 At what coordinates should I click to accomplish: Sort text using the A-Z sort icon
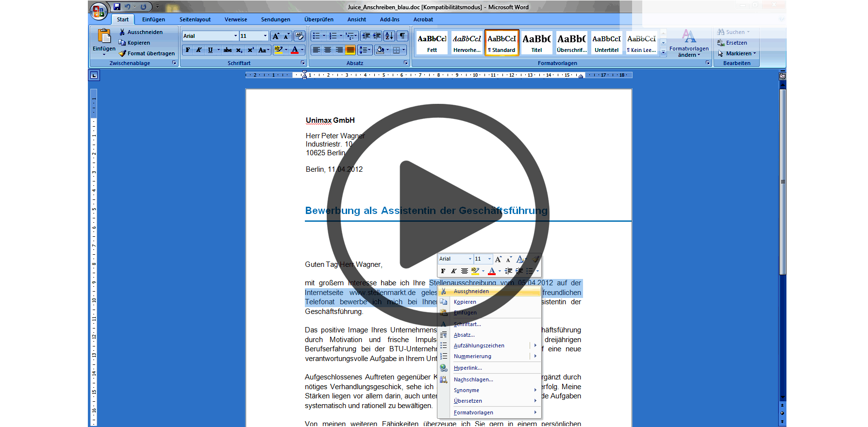point(389,36)
